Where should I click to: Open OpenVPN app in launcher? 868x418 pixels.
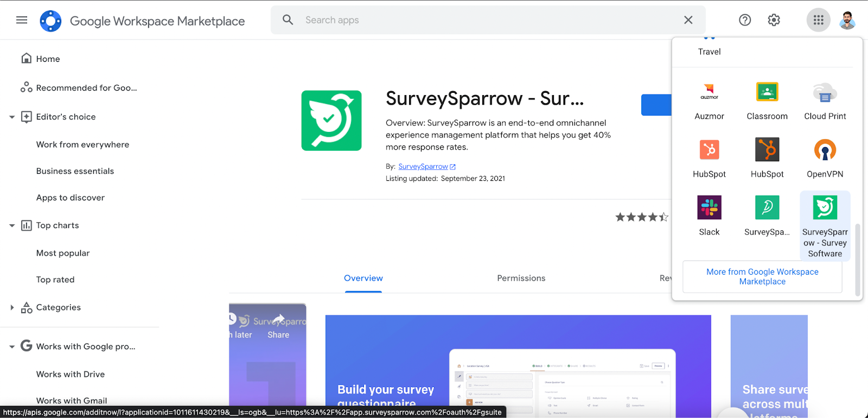point(825,159)
